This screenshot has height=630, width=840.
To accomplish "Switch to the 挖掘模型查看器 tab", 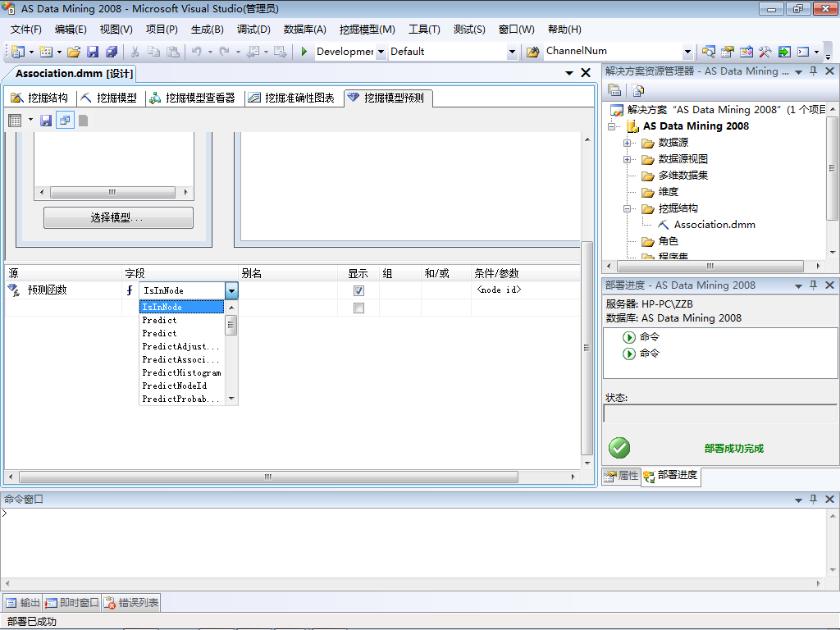I will [x=193, y=98].
